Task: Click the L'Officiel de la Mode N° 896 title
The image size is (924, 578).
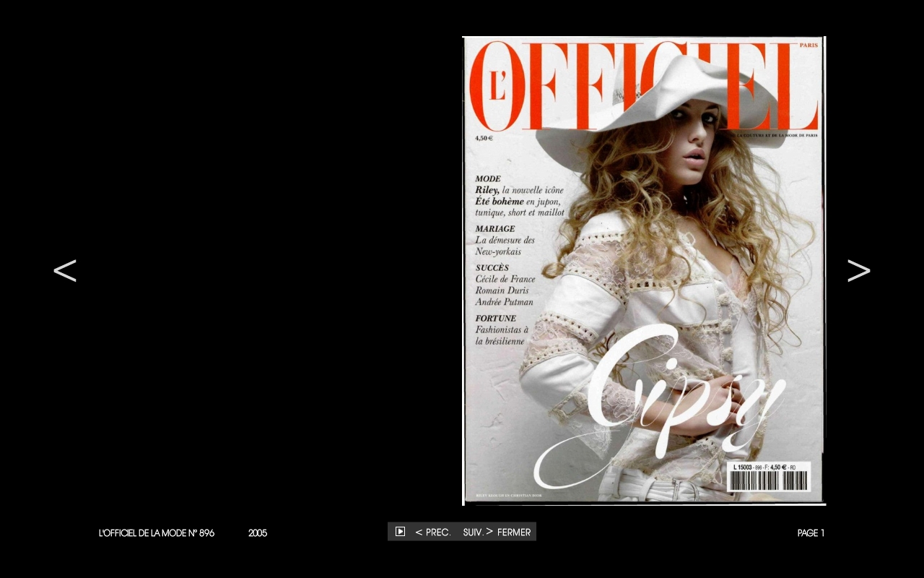Action: pyautogui.click(x=157, y=533)
